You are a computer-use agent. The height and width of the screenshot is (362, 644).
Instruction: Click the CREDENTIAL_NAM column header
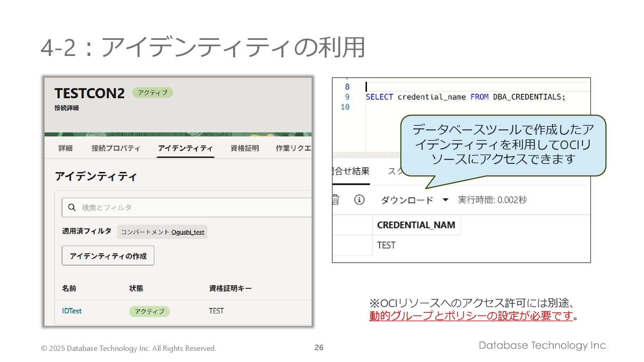[x=416, y=225]
